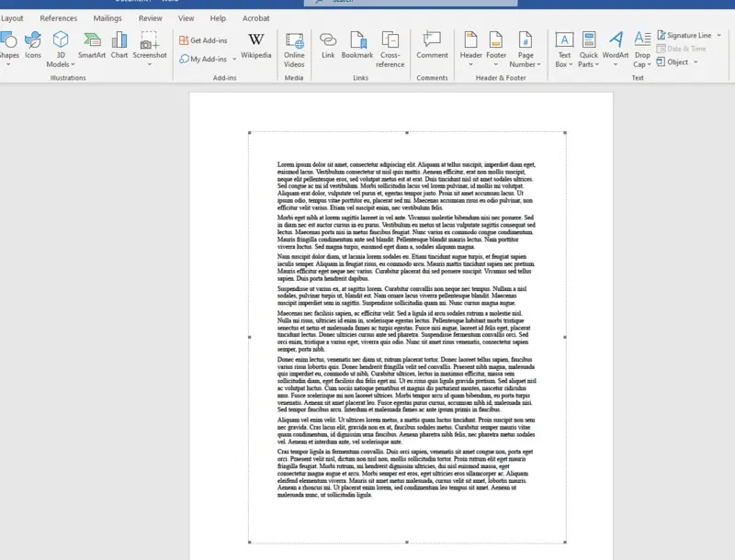Click the Page Number icon

coord(526,39)
